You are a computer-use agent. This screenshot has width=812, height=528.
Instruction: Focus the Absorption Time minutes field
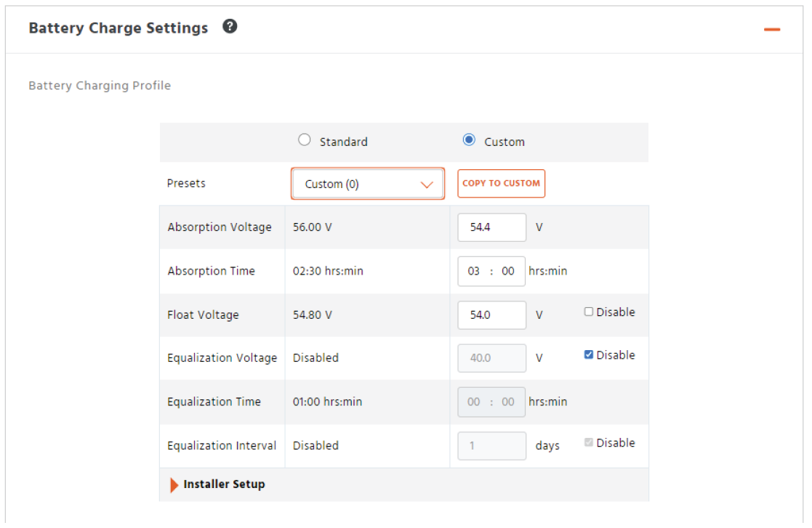point(508,271)
